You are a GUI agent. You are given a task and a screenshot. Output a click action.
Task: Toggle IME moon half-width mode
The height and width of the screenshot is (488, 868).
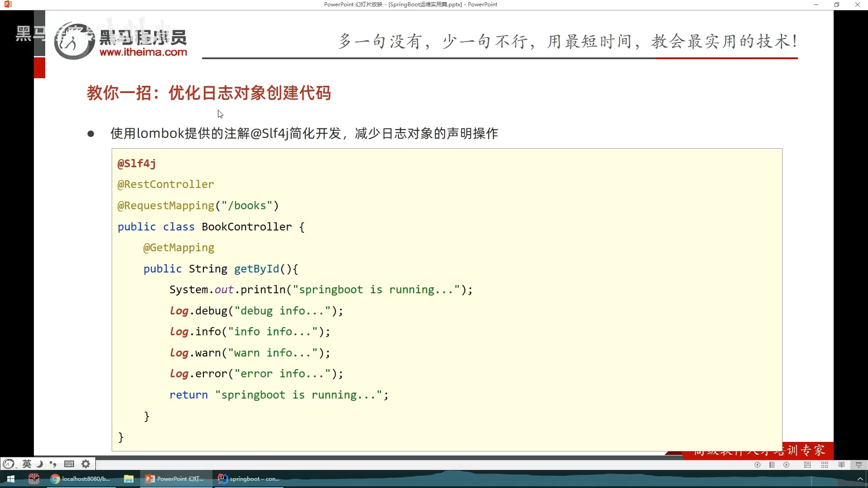(40, 464)
